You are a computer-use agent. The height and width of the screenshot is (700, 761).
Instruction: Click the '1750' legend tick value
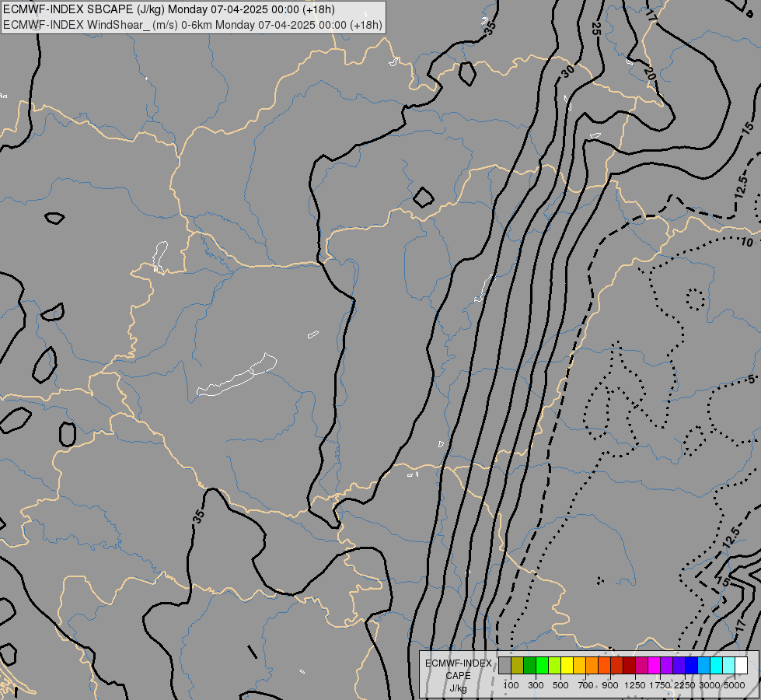coord(660,685)
